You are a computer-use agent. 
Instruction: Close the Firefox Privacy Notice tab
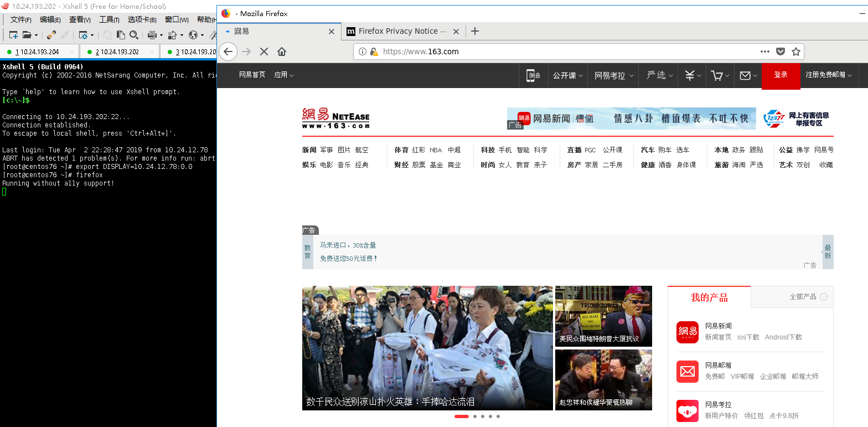point(456,32)
